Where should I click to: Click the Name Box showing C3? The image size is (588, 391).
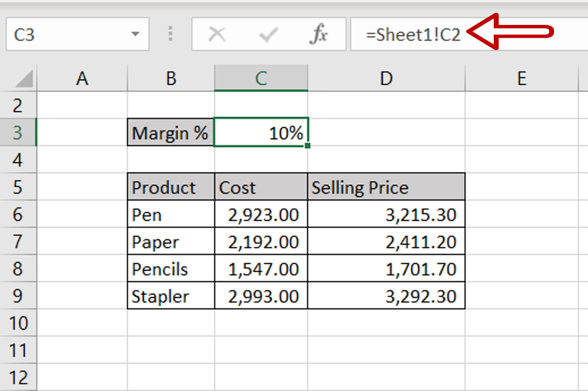pyautogui.click(x=77, y=34)
